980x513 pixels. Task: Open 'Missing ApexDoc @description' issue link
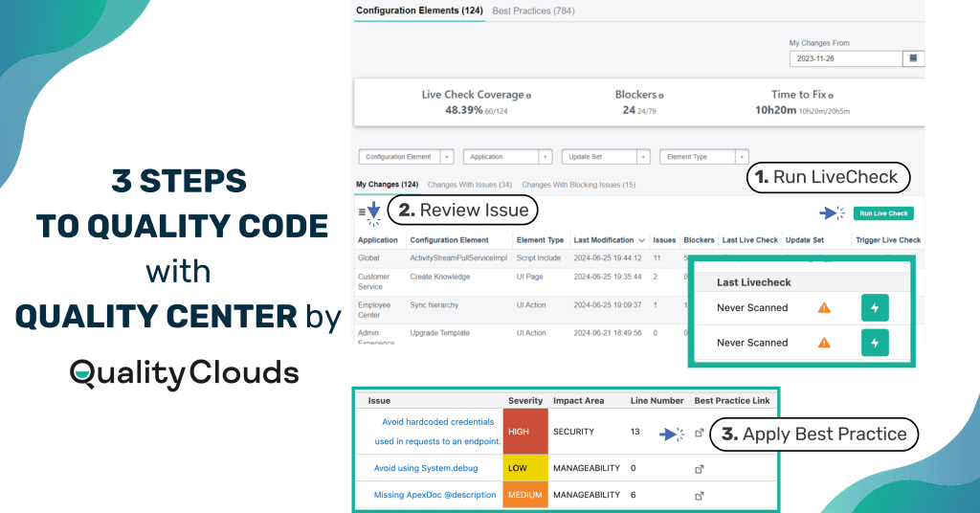coord(435,494)
